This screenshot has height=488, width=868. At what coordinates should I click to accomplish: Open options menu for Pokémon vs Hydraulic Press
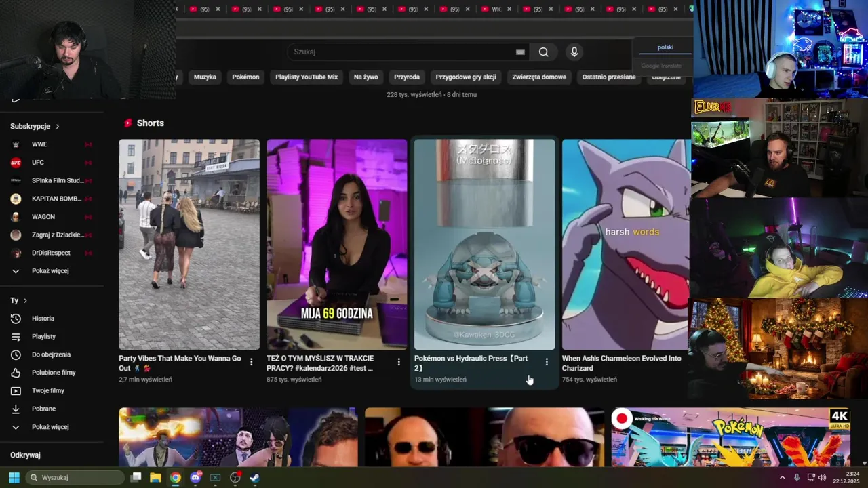pyautogui.click(x=547, y=362)
